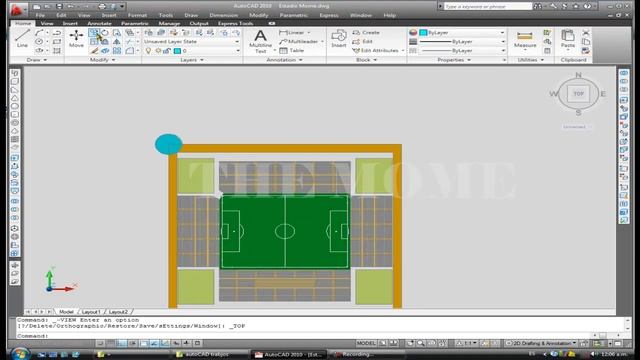Expand the Annotation panel
The height and width of the screenshot is (360, 640).
[x=284, y=60]
